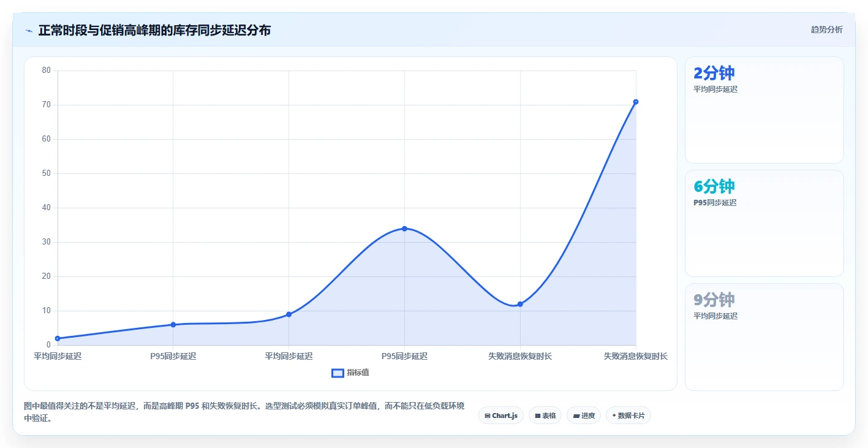The width and height of the screenshot is (868, 448).
Task: Click the chart description text starting 图中最值得关注的
Action: (x=244, y=412)
